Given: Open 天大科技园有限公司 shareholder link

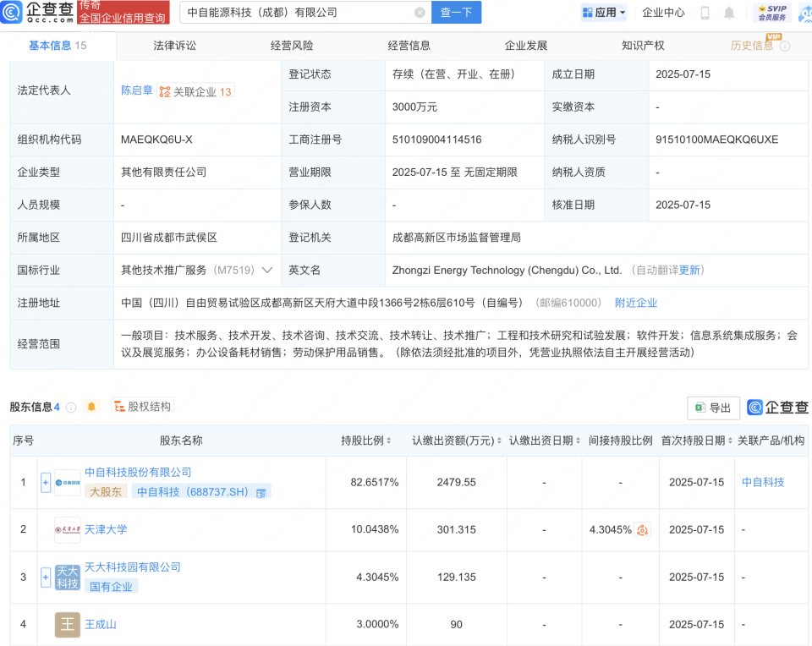Looking at the screenshot, I should point(133,567).
